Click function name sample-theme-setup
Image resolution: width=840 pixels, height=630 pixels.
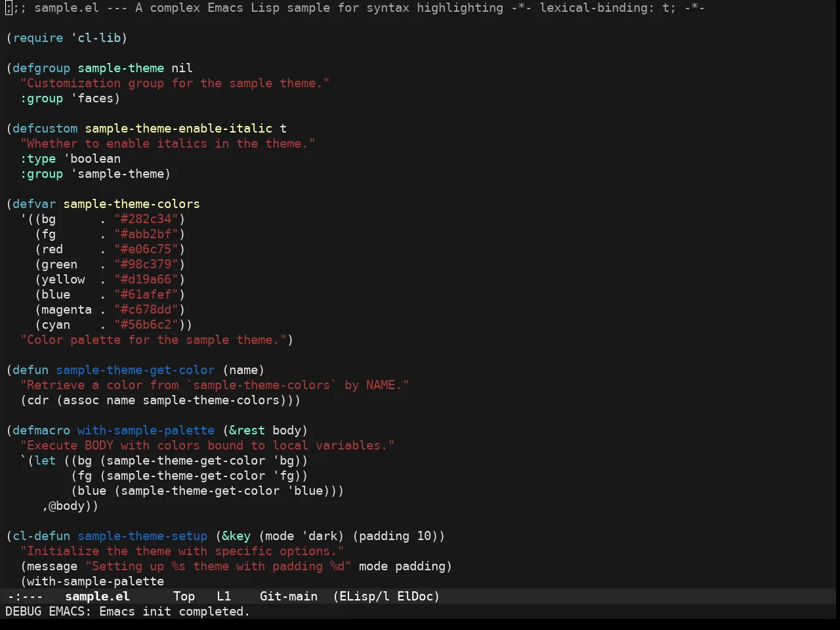pyautogui.click(x=142, y=535)
